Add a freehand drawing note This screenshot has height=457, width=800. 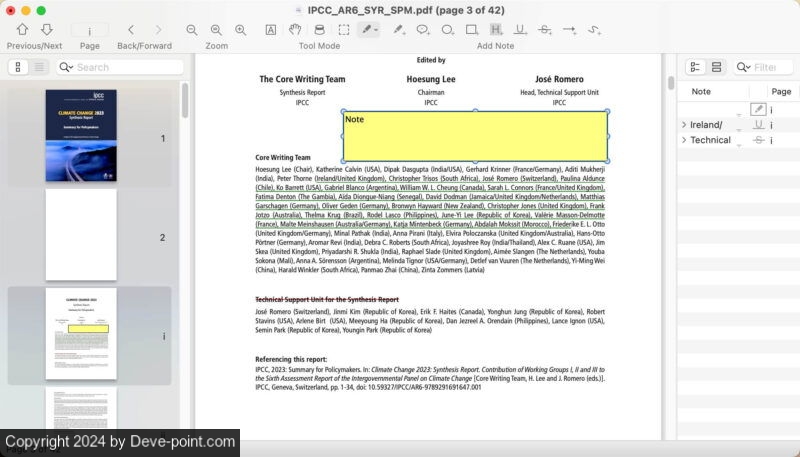(x=593, y=30)
